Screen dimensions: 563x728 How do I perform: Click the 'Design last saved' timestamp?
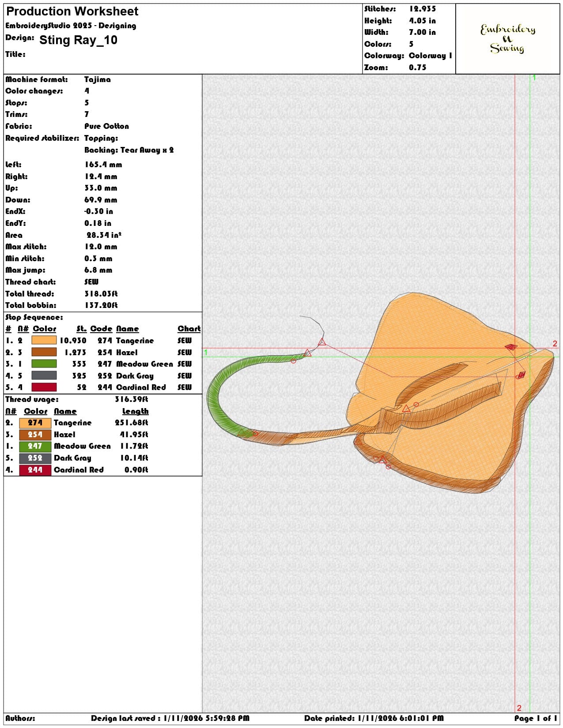(x=170, y=718)
